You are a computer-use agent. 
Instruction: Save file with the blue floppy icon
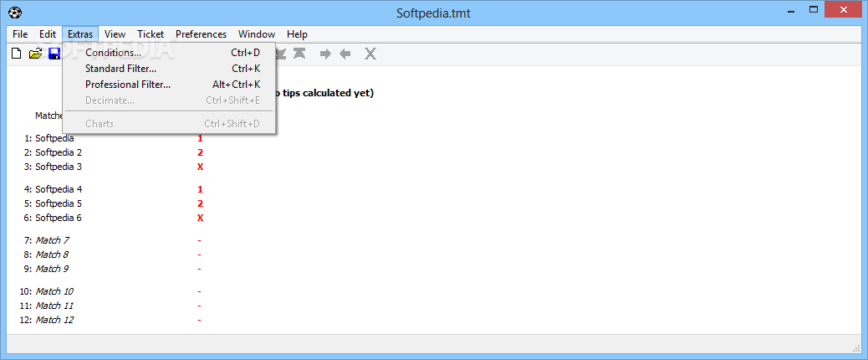(54, 54)
